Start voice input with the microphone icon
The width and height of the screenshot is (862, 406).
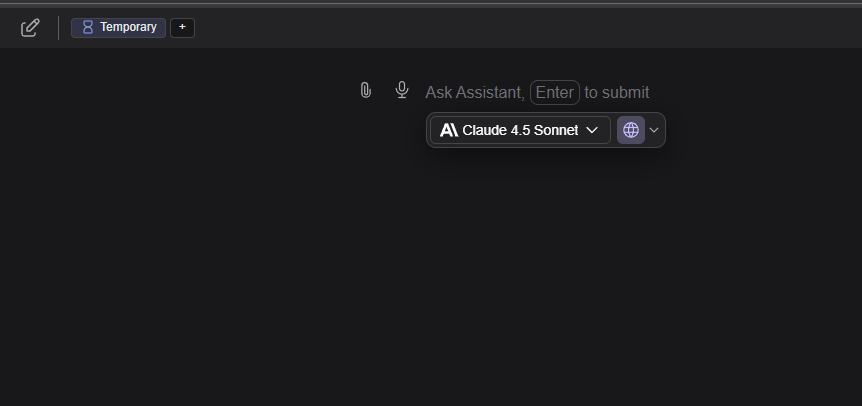click(x=402, y=91)
